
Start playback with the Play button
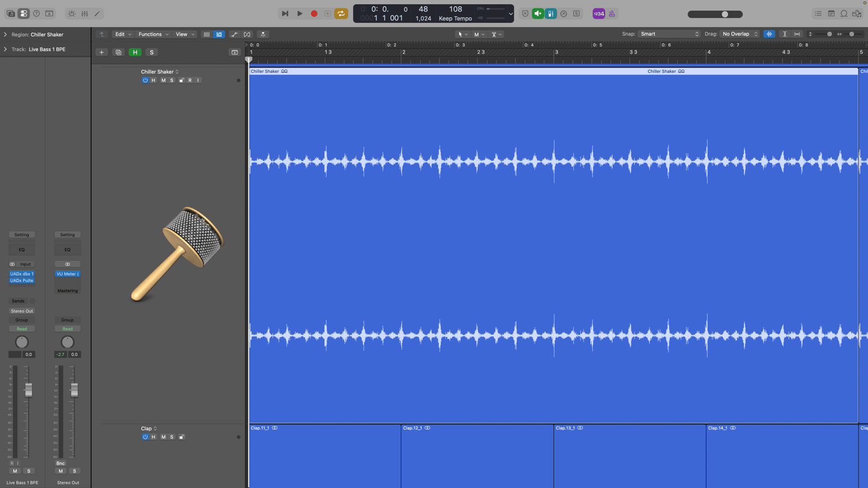pyautogui.click(x=300, y=13)
